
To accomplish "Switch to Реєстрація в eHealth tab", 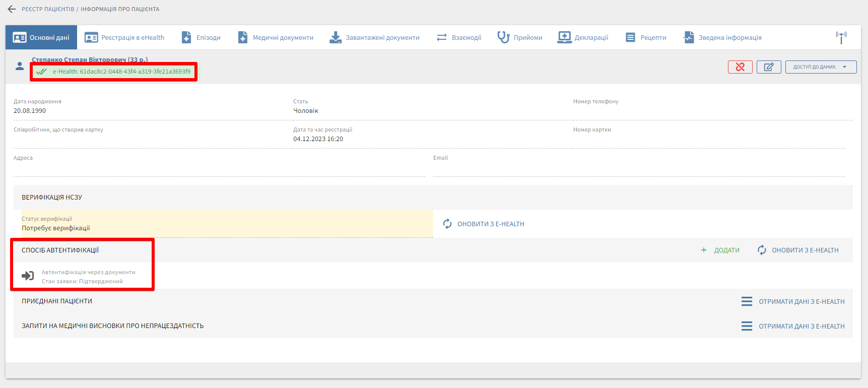I will [124, 37].
